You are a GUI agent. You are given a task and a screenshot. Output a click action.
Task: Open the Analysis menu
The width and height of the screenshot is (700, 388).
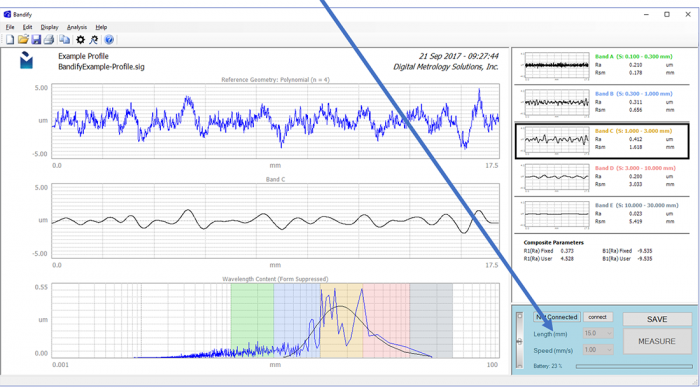(77, 27)
